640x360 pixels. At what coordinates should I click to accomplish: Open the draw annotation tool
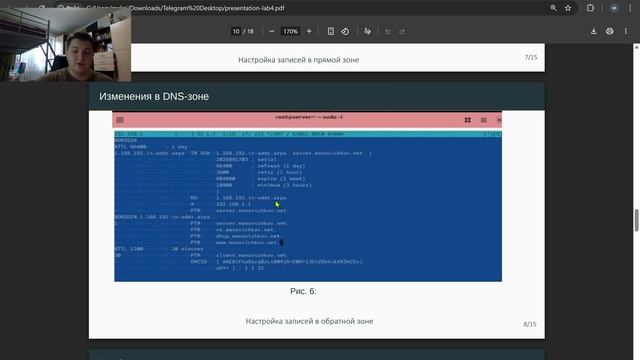point(367,31)
